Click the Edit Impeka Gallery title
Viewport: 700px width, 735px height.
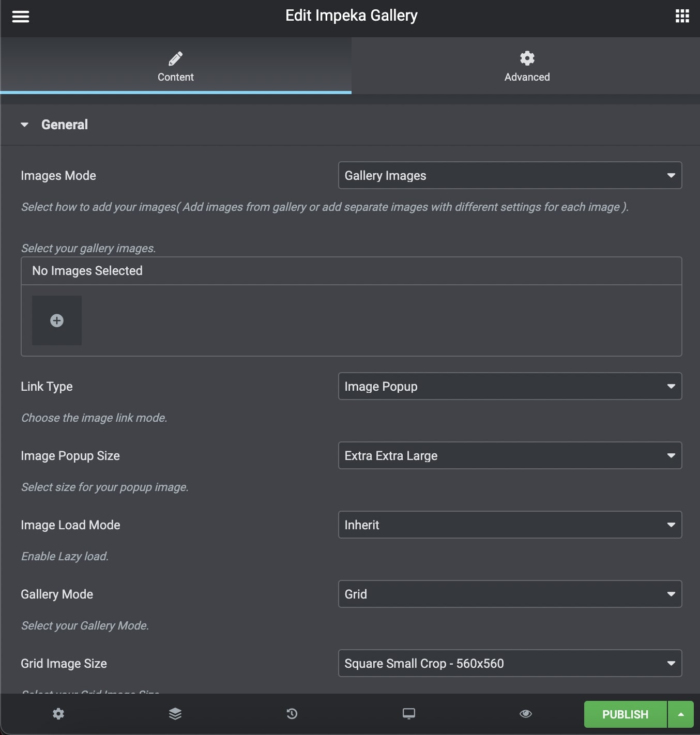tap(352, 16)
